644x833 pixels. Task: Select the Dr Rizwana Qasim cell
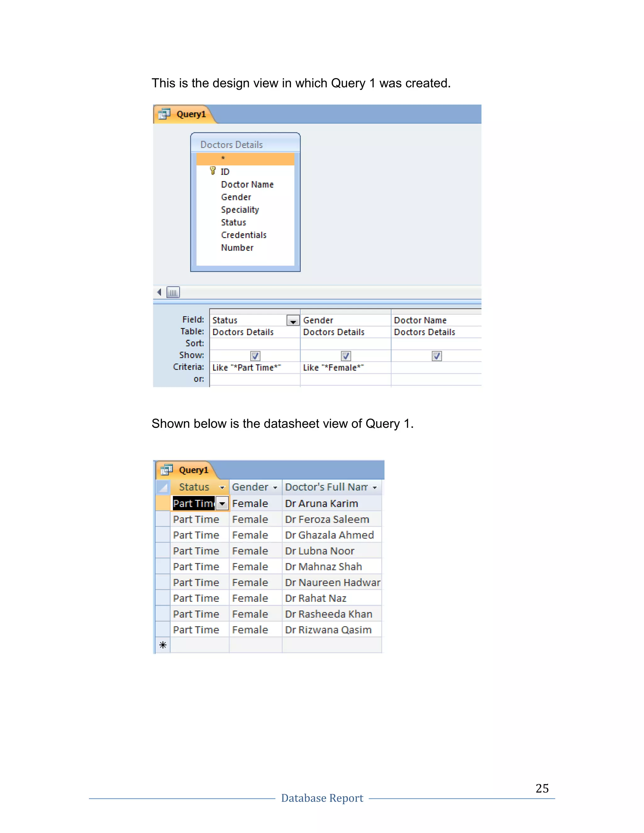(x=332, y=630)
